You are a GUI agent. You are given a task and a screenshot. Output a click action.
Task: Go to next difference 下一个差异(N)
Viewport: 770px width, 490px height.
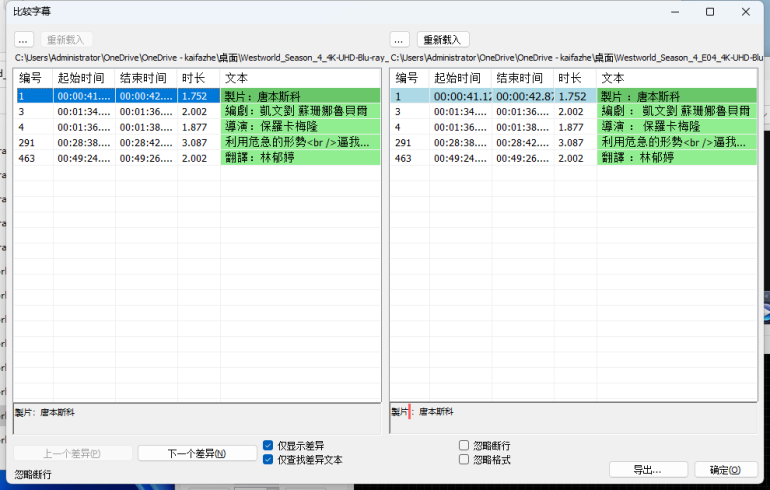pos(197,453)
